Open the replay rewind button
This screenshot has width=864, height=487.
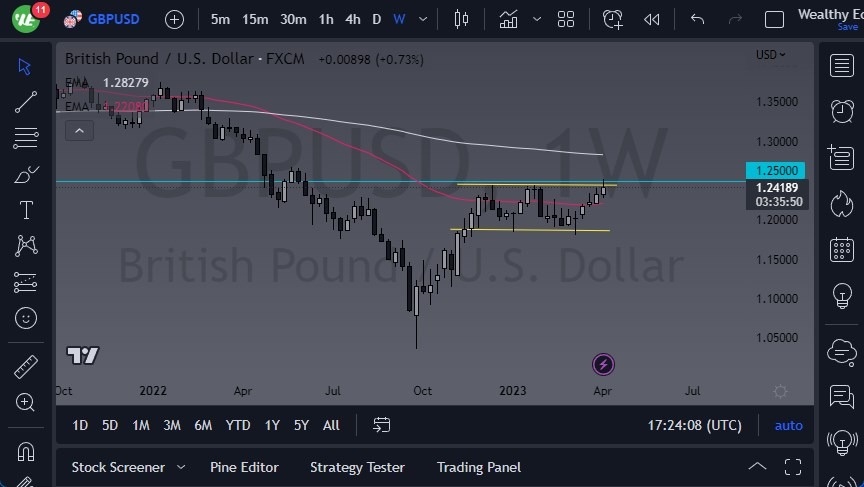tap(652, 19)
